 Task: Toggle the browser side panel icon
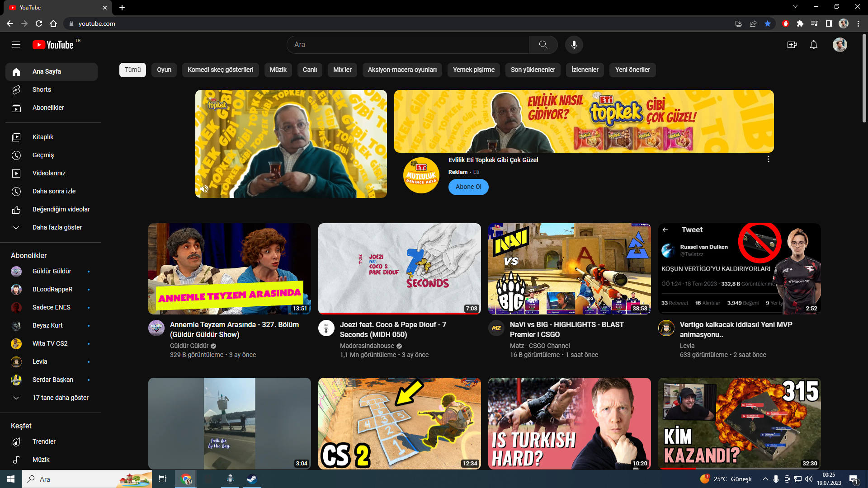[829, 23]
